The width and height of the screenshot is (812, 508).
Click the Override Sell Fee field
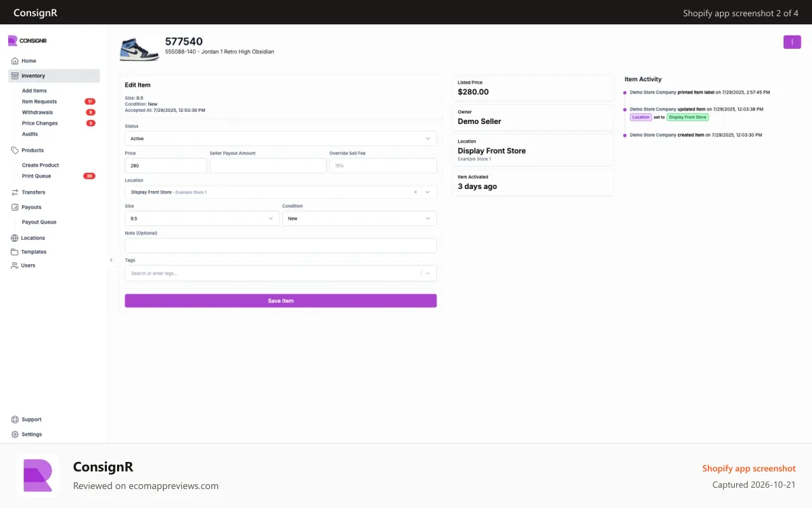tap(383, 165)
